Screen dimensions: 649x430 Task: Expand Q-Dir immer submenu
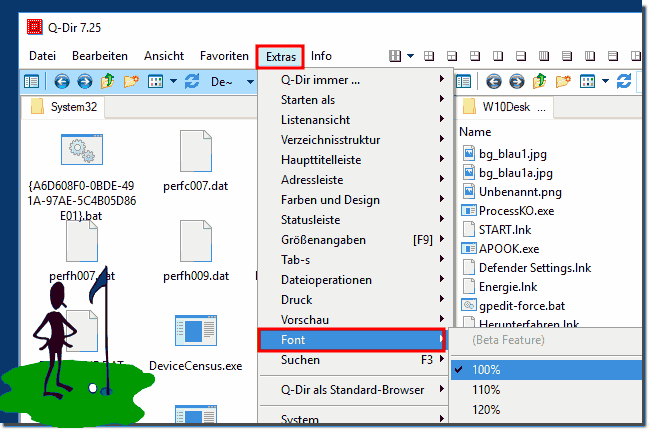pyautogui.click(x=353, y=79)
